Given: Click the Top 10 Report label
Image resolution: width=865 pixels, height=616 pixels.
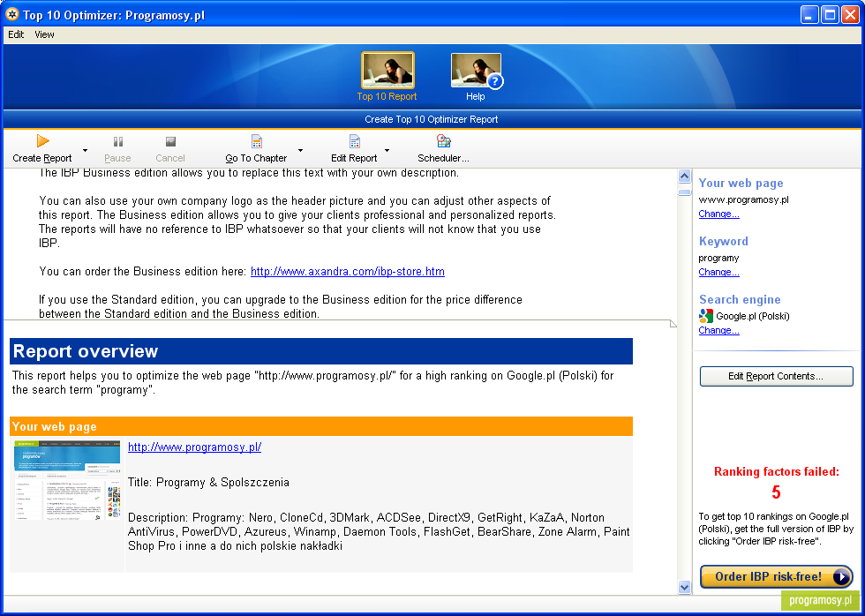Looking at the screenshot, I should click(x=387, y=96).
